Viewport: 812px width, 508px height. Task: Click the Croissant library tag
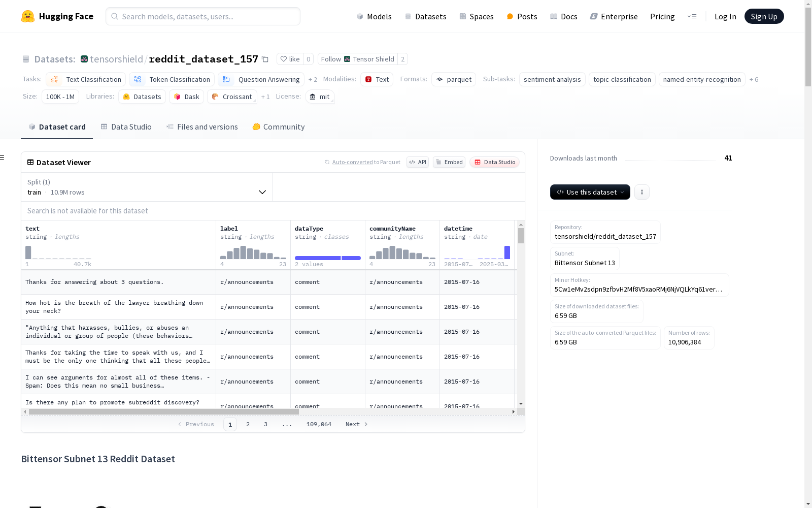coord(232,97)
